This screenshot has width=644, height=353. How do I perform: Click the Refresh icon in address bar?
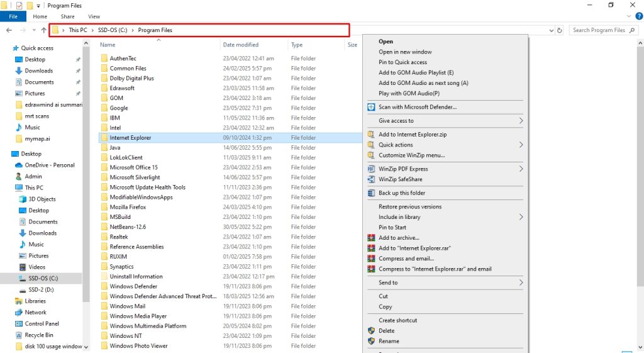click(559, 30)
